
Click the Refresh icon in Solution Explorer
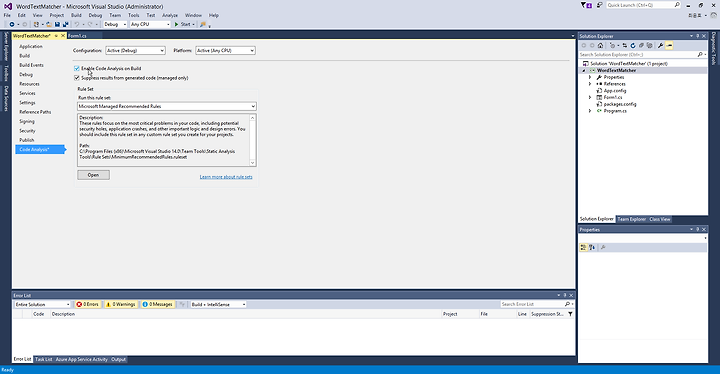click(633, 45)
